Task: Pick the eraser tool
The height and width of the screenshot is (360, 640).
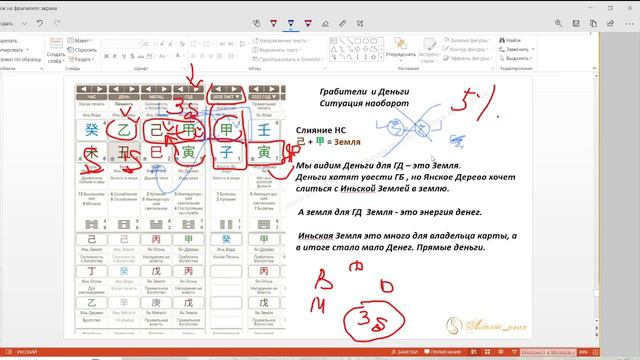Action: point(325,24)
